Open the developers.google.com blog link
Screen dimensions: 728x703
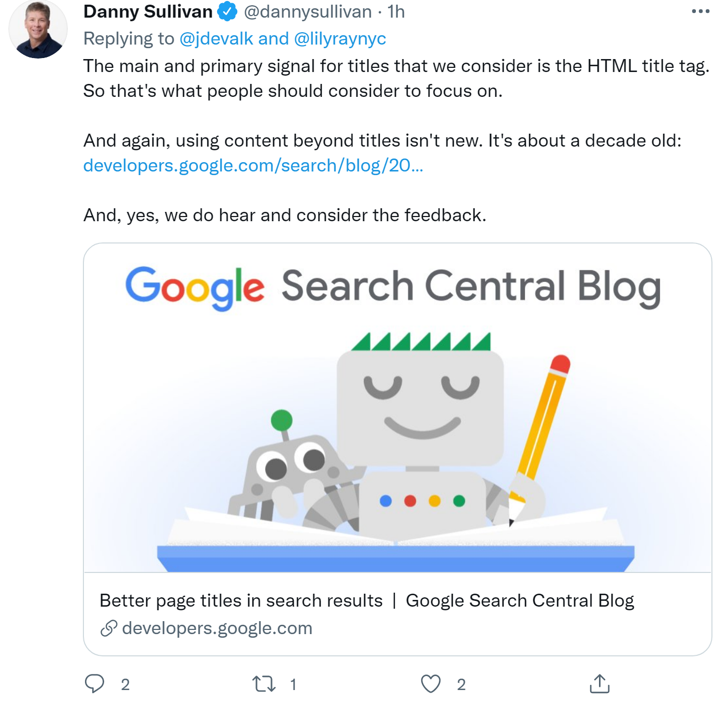(253, 166)
